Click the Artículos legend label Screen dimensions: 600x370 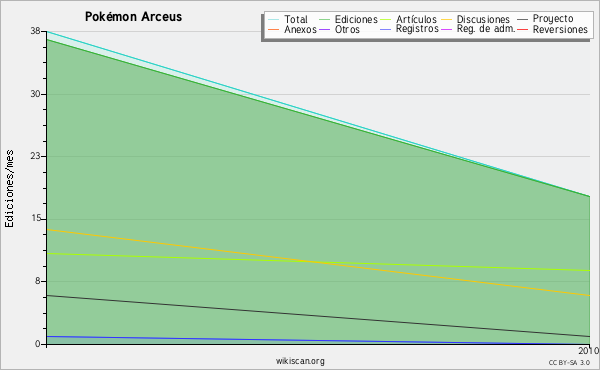(x=416, y=19)
